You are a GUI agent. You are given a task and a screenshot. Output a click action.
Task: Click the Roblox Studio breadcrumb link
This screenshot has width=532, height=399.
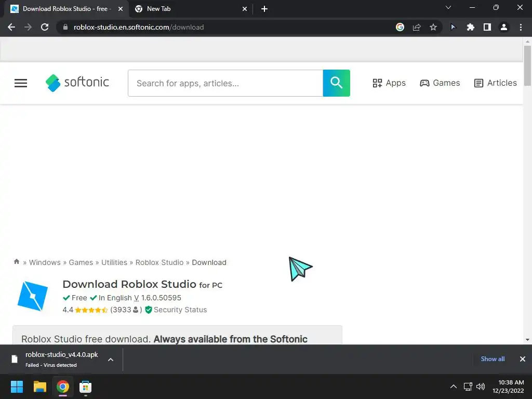point(159,262)
